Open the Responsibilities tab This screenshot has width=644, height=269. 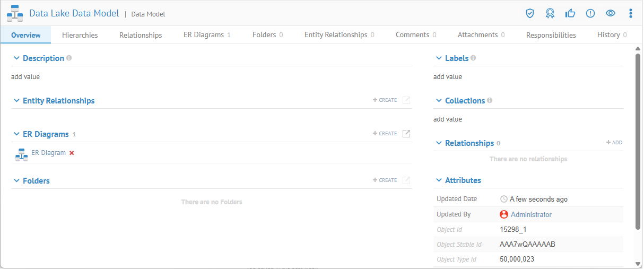[x=551, y=35]
